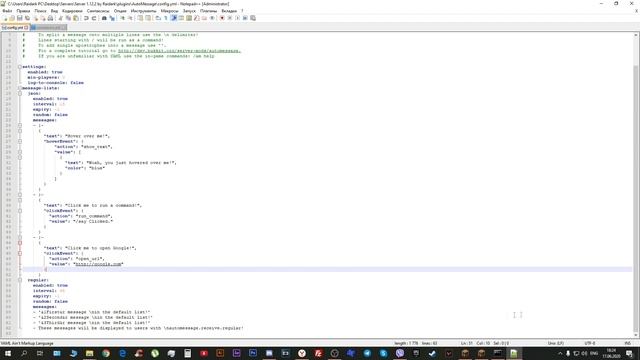Open Viber from the taskbar
The width and height of the screenshot is (640, 360).
[x=400, y=353]
